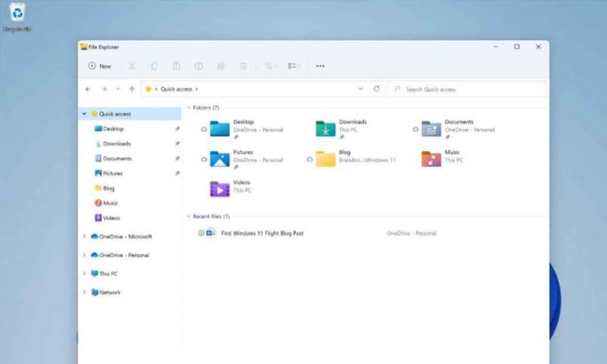Open the Recycle Bin desktop icon
Screen dimensions: 607x364
17,17
